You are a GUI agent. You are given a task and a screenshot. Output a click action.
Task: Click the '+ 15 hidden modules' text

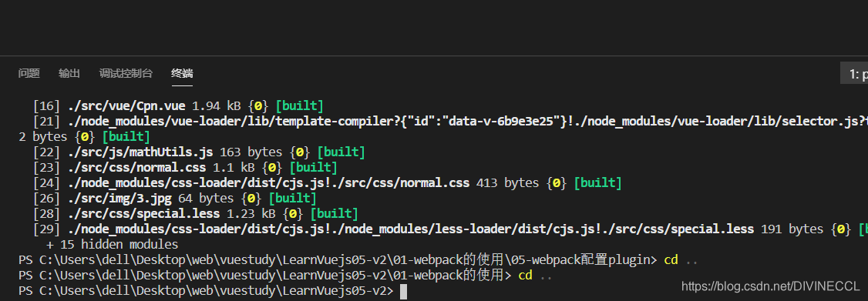pyautogui.click(x=113, y=245)
